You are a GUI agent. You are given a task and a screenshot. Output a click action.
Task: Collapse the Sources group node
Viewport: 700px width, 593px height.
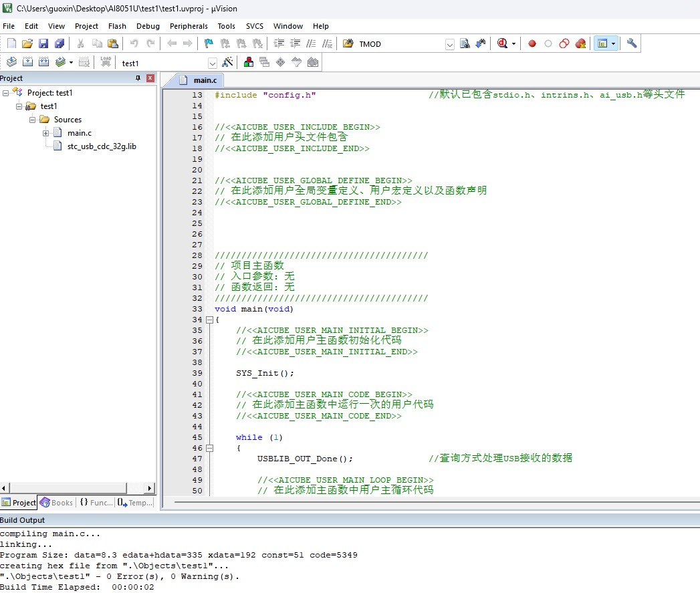point(32,120)
